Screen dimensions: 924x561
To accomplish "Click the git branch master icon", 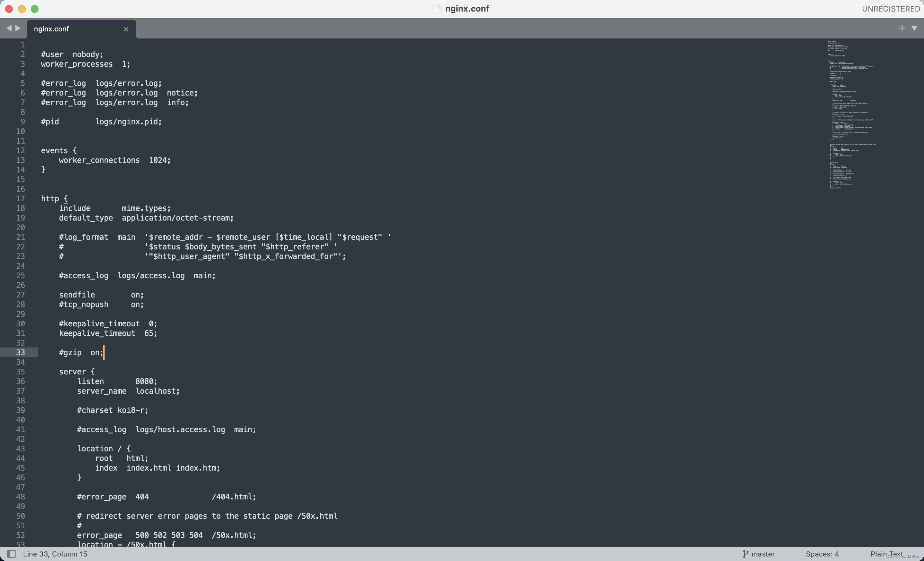I will [746, 554].
